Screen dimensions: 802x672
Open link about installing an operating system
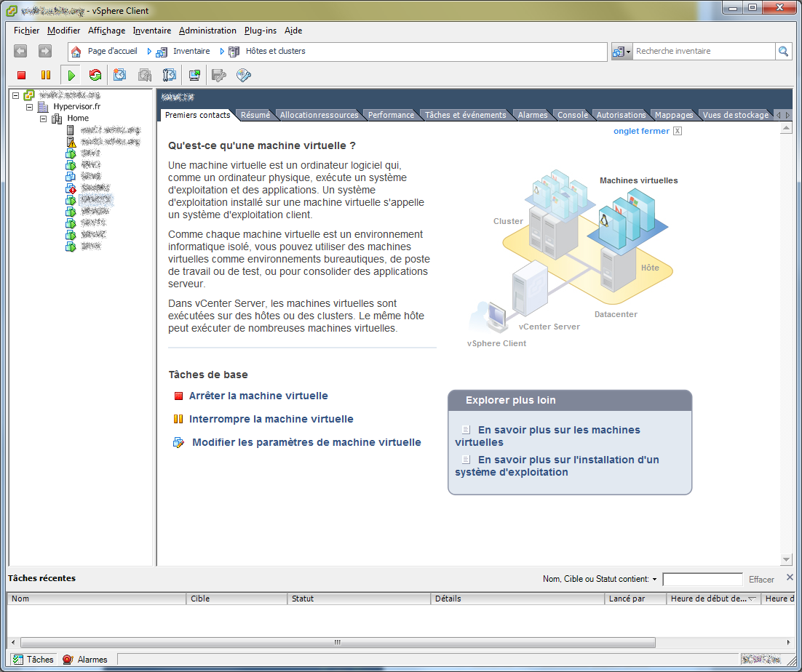(x=557, y=466)
